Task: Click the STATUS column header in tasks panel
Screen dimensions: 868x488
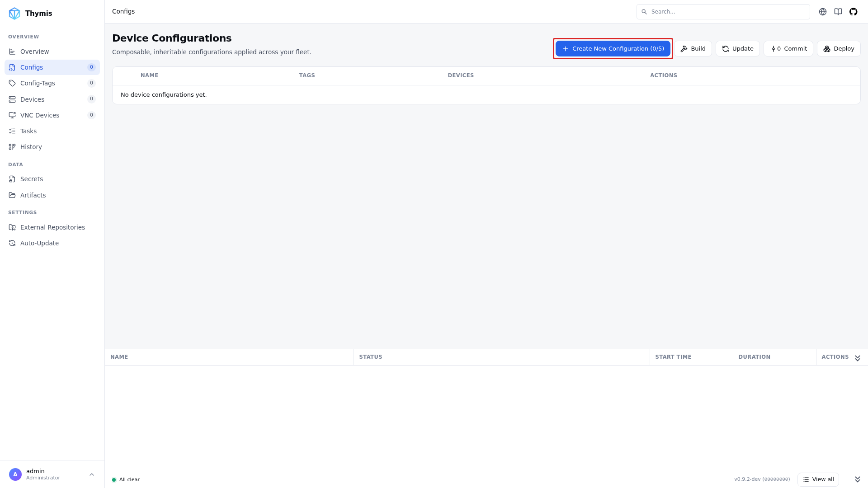Action: 371,357
